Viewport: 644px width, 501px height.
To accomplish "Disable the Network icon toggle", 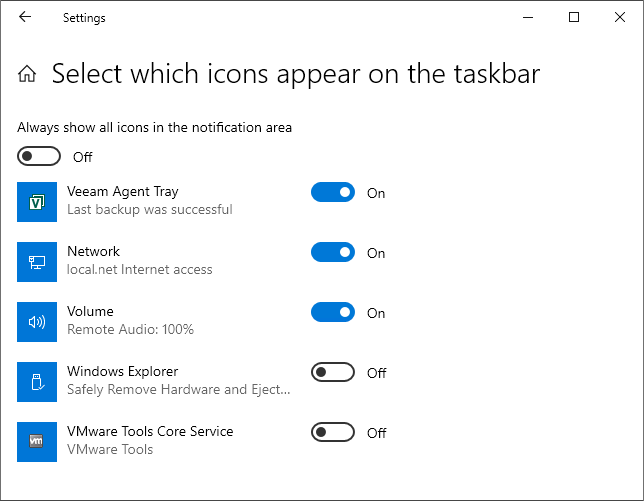I will [333, 253].
